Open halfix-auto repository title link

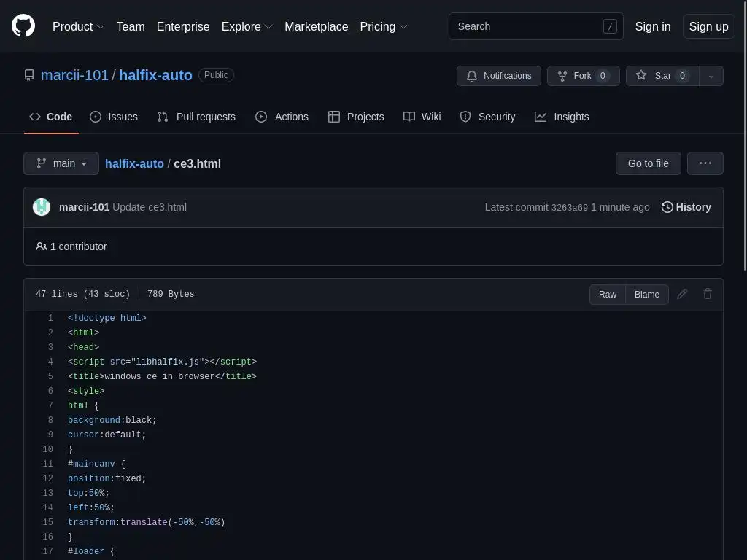tap(155, 75)
